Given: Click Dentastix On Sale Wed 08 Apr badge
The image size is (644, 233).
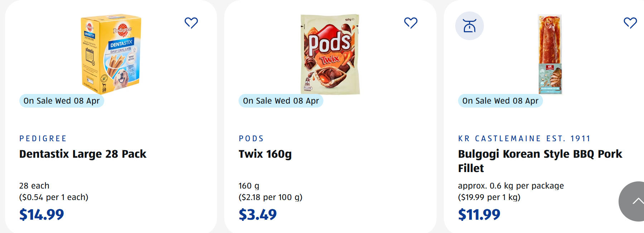Looking at the screenshot, I should (62, 101).
